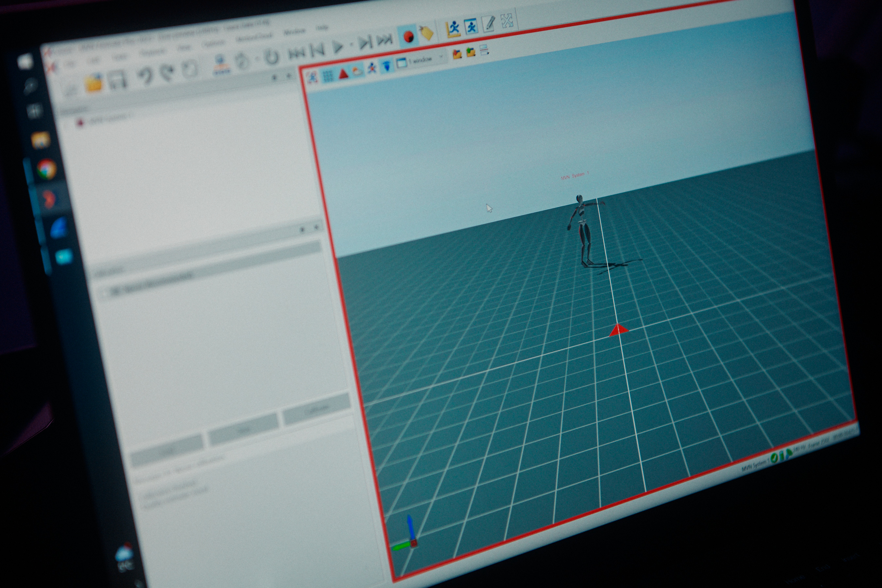
Task: Toggle the floor grid display
Action: click(328, 75)
